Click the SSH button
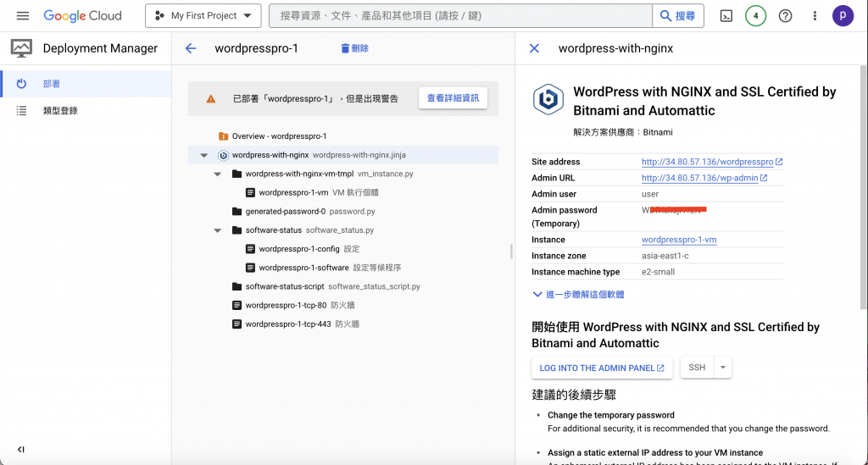Viewport: 868px width, 465px height. click(x=697, y=368)
